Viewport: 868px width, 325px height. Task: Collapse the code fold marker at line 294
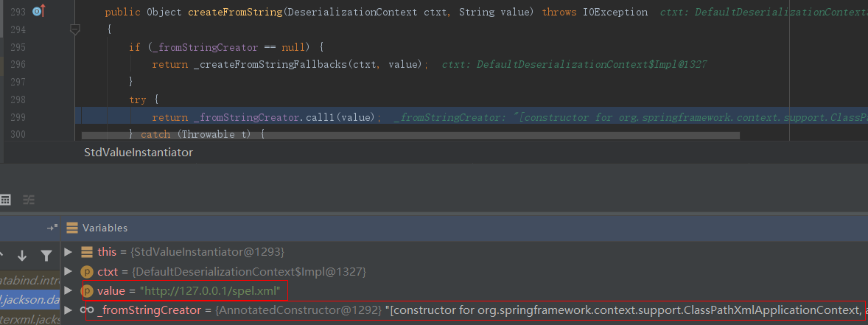pos(74,29)
